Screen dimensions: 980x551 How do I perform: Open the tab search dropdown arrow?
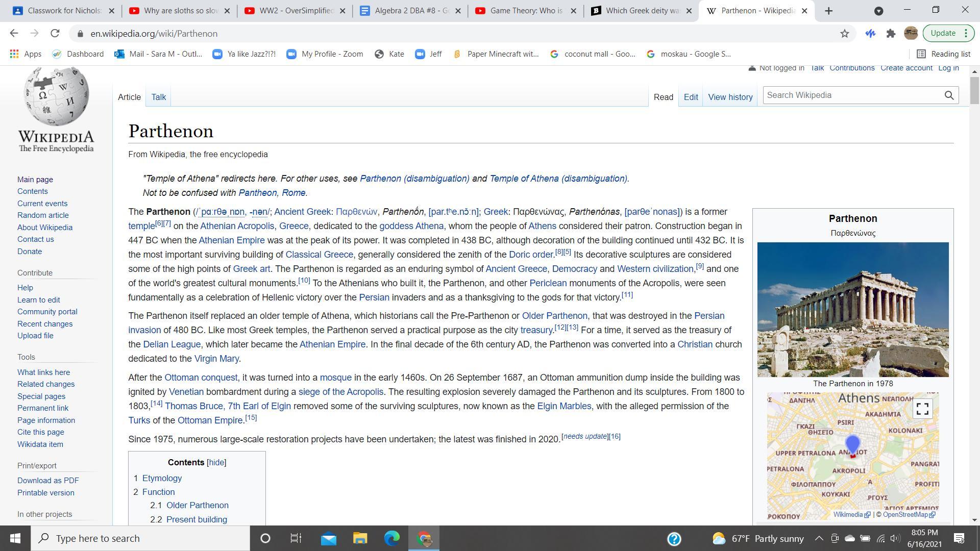878,11
